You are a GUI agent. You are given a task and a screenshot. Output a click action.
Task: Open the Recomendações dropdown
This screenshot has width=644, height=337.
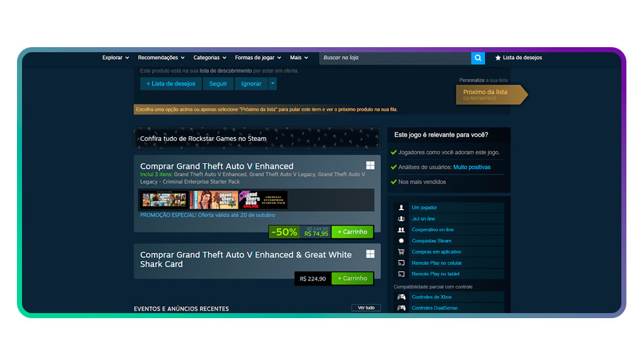point(161,58)
